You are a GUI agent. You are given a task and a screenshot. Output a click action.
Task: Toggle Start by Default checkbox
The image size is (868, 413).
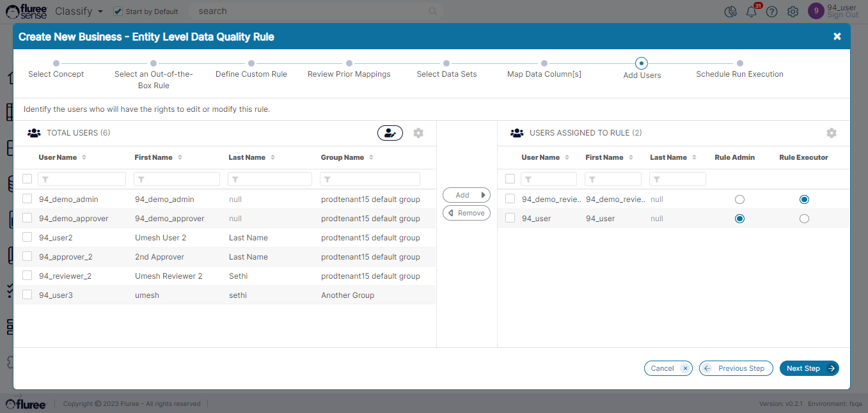(118, 12)
